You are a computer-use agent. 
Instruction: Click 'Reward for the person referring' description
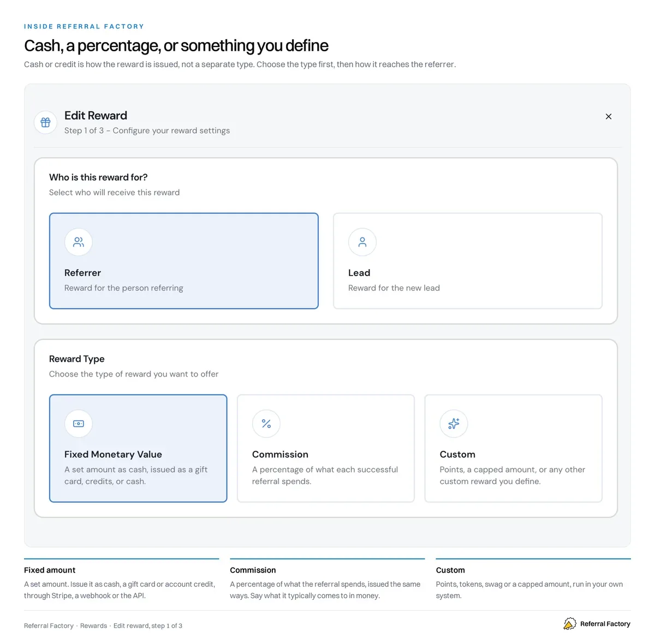(124, 288)
